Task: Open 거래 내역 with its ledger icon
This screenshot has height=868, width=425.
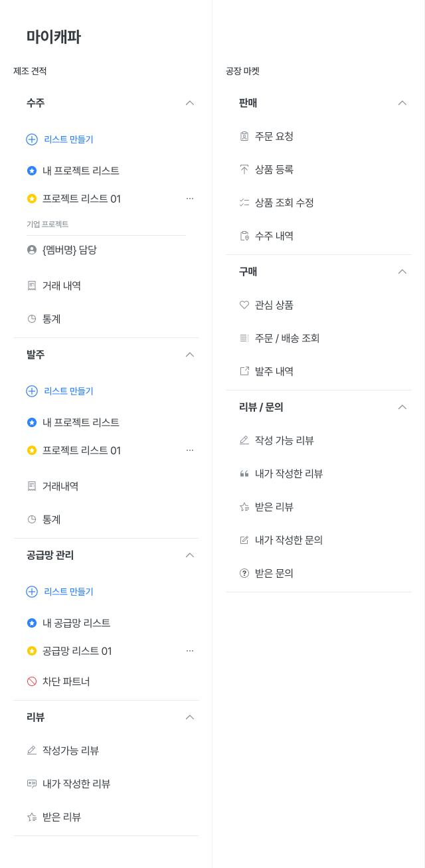Action: 31,285
